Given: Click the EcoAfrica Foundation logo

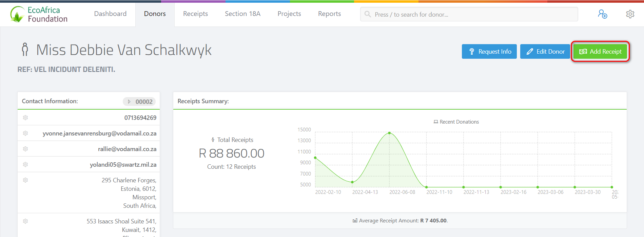Looking at the screenshot, I should tap(39, 15).
